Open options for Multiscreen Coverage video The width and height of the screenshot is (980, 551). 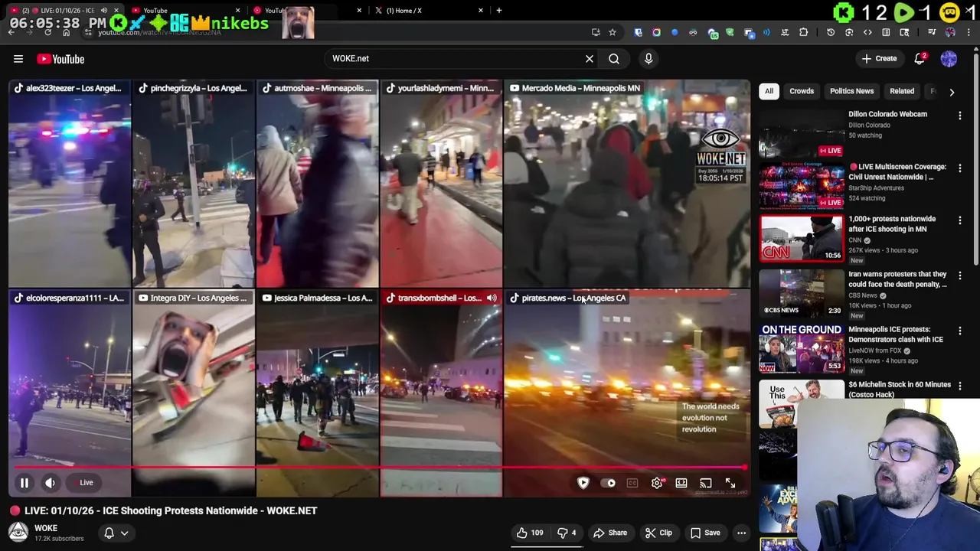tap(959, 168)
